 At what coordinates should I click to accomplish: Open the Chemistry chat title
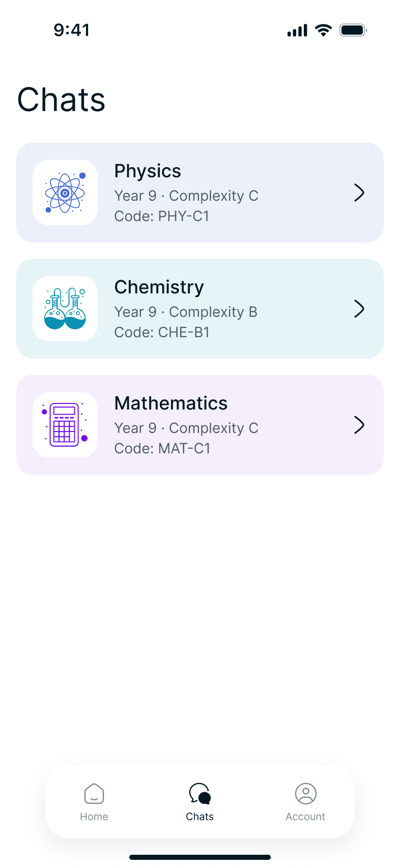159,287
